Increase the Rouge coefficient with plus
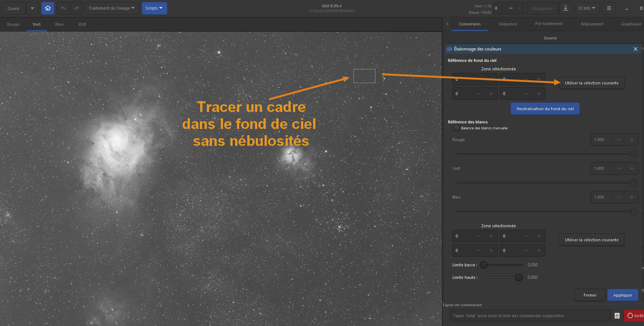 coord(632,140)
